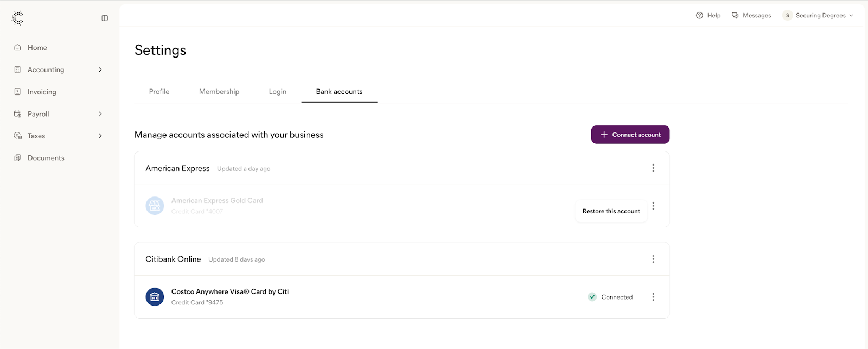Click the Invoicing icon in sidebar
The image size is (868, 349).
pos(17,92)
